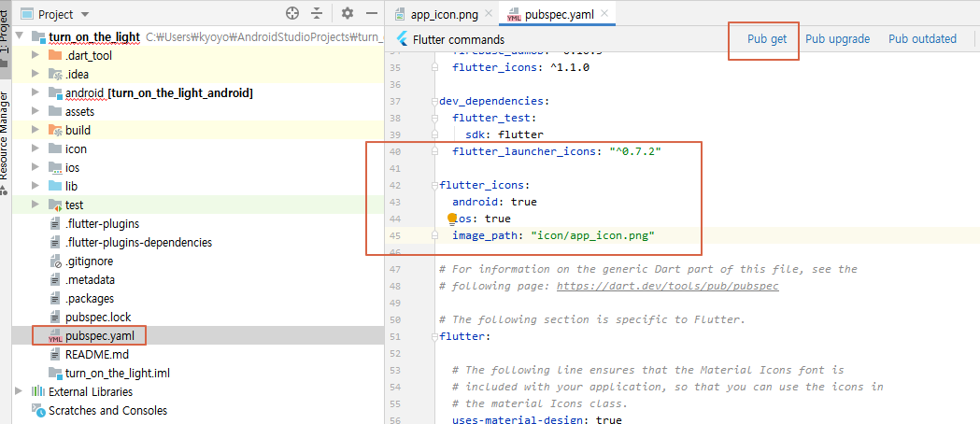Screen dimensions: 980x424
Task: Select the .metadata file
Action: click(90, 280)
